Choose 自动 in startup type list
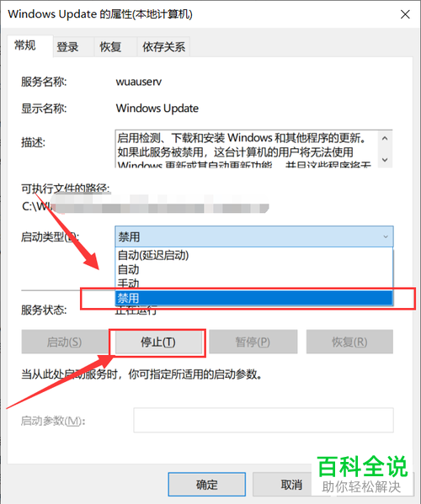Screen dimensions: 421x504 point(253,269)
